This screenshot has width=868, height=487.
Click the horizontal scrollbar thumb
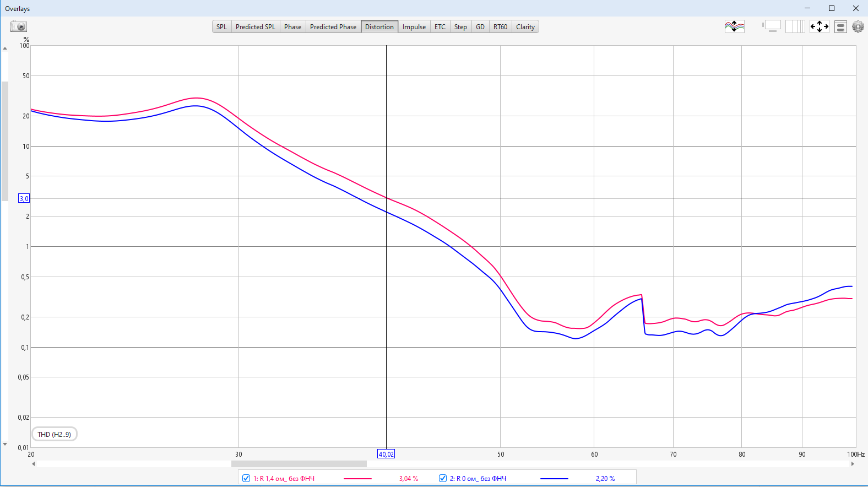pyautogui.click(x=299, y=464)
